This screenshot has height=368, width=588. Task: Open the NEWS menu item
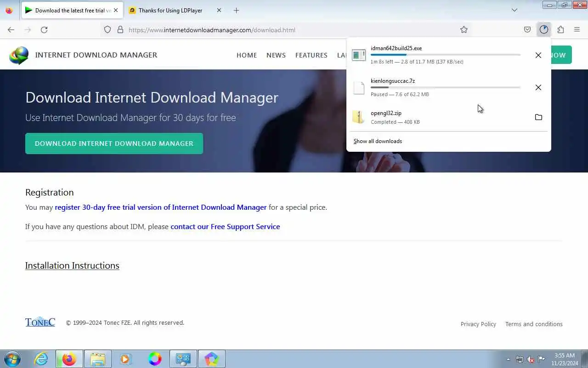click(276, 55)
